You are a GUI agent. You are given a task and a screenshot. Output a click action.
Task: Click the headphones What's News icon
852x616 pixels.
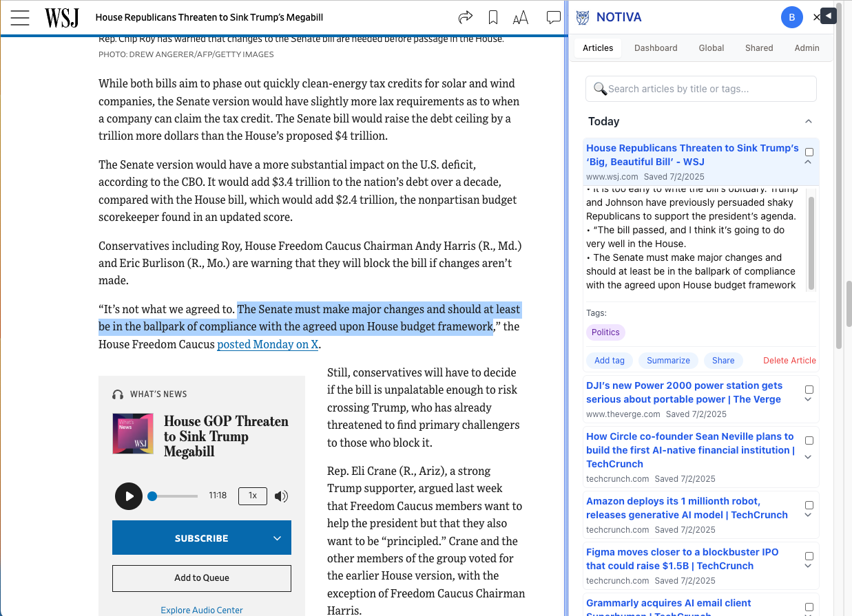click(x=118, y=394)
